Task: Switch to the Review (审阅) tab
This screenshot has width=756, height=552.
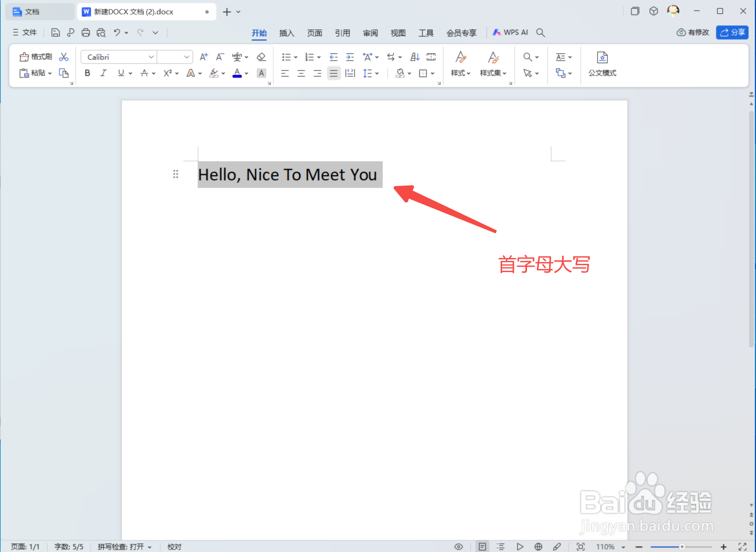Action: point(370,33)
